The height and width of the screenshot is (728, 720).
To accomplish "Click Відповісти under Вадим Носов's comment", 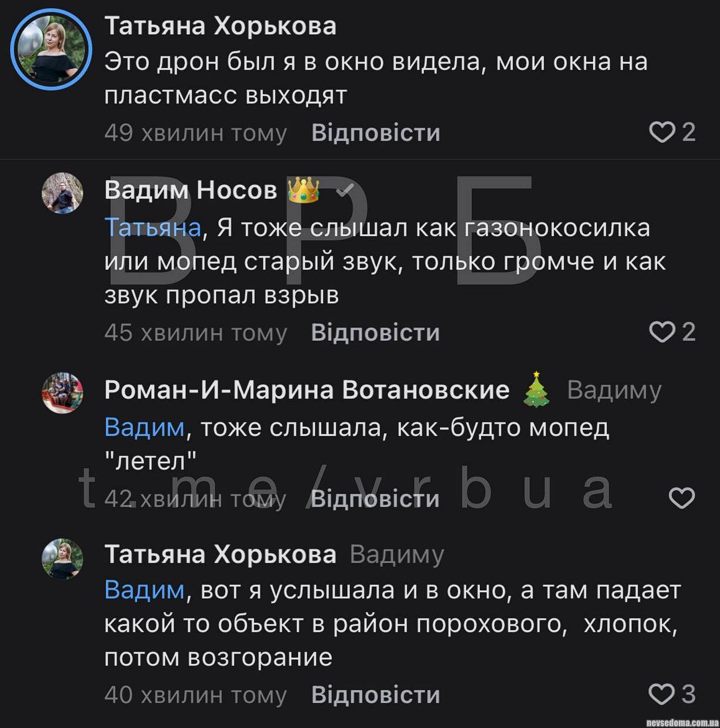I will pyautogui.click(x=375, y=333).
